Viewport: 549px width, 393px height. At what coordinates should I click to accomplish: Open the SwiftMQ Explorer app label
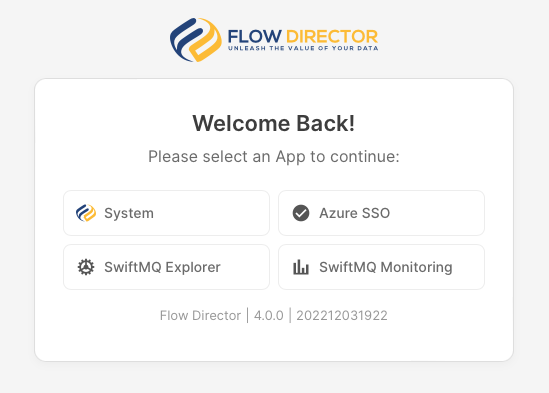click(x=162, y=267)
